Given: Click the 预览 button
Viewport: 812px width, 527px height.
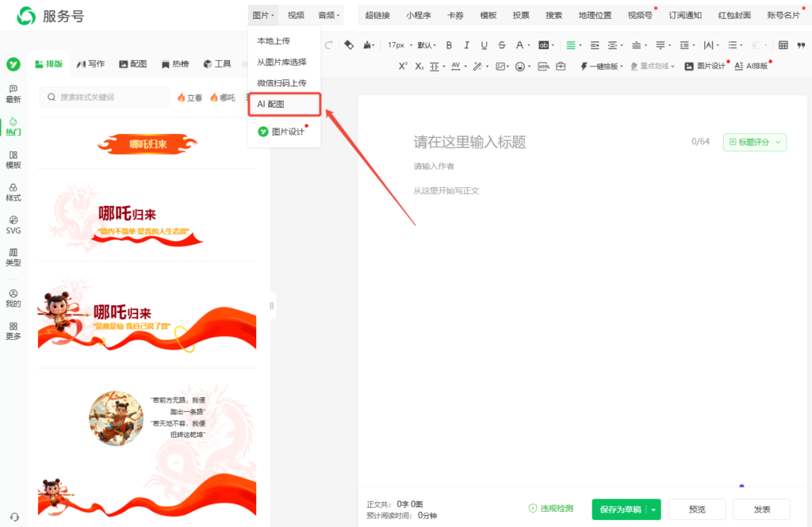Looking at the screenshot, I should (x=697, y=510).
